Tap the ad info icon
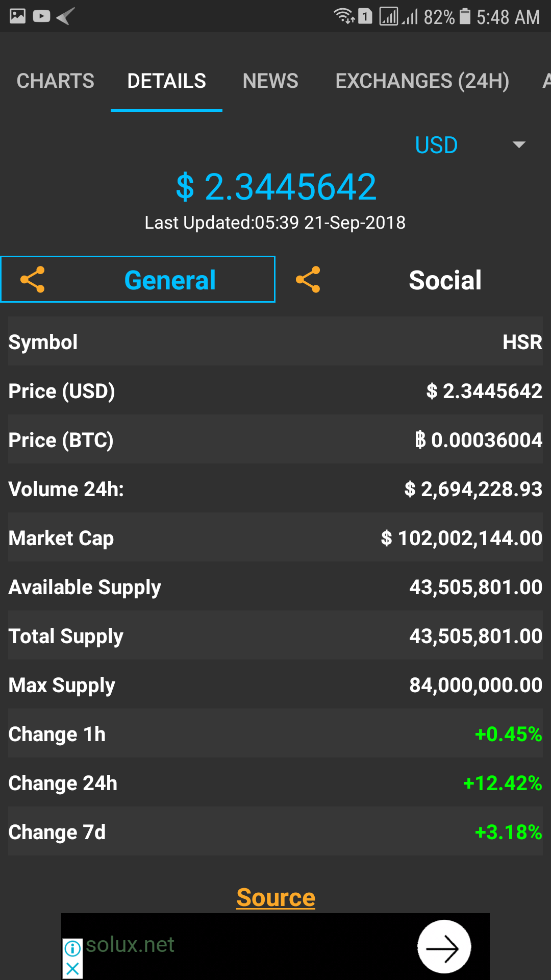This screenshot has height=980, width=551. point(72,948)
